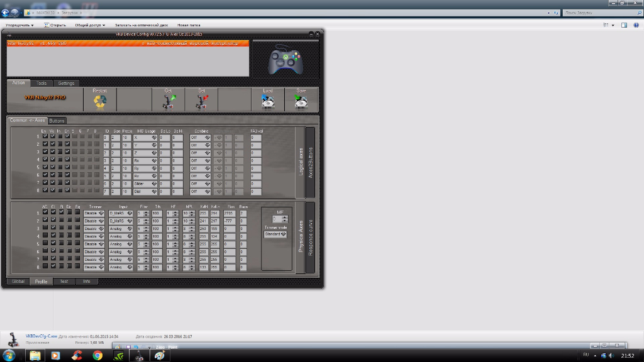Screen dimensions: 644x362
Task: Launch Google Chrome from the taskbar
Action: (97, 356)
